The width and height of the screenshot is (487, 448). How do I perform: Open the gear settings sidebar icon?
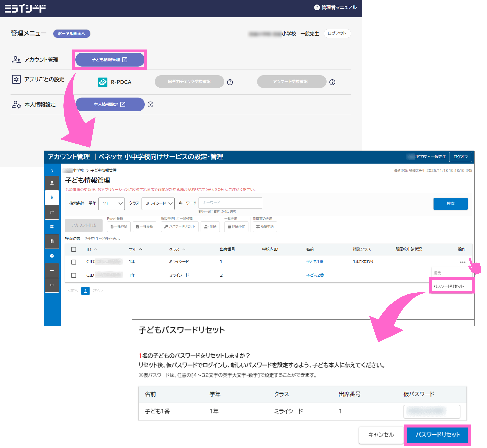pyautogui.click(x=52, y=227)
